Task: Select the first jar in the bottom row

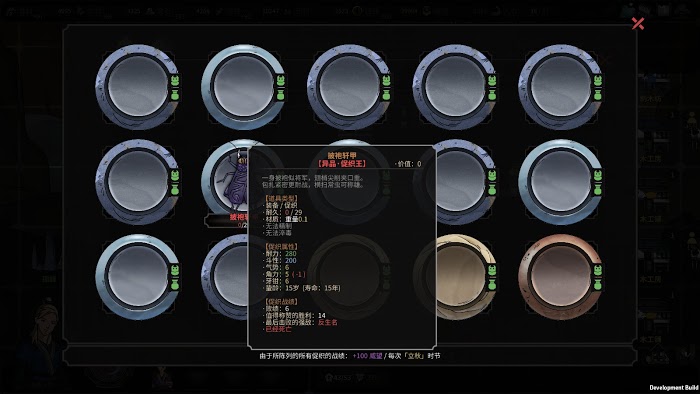Action: 138,277
